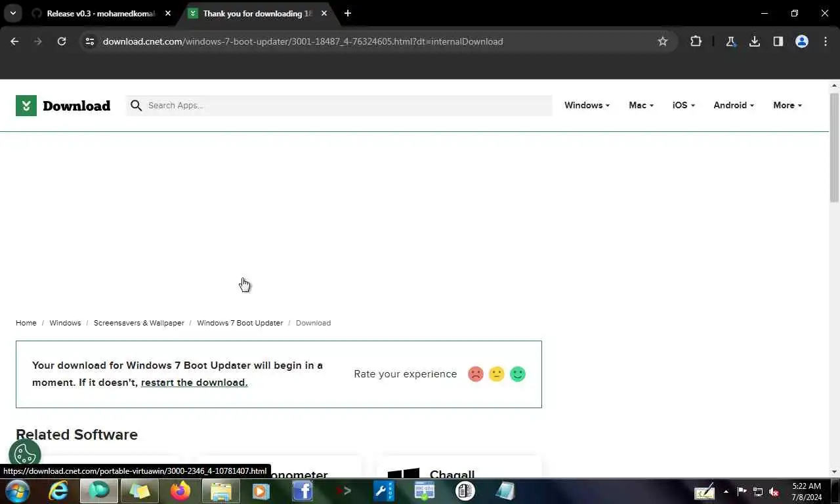
Task: View site information icon in address bar
Action: coord(90,41)
